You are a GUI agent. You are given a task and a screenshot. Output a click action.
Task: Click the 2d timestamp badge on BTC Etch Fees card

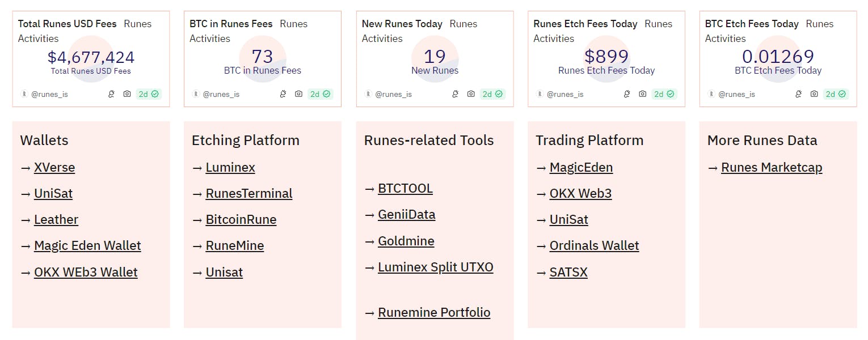click(x=831, y=94)
